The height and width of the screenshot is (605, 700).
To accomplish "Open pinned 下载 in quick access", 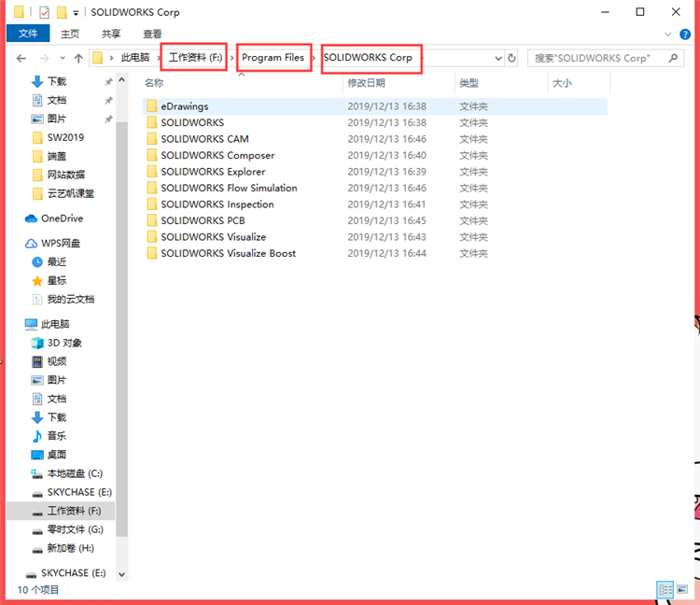I will 49,81.
